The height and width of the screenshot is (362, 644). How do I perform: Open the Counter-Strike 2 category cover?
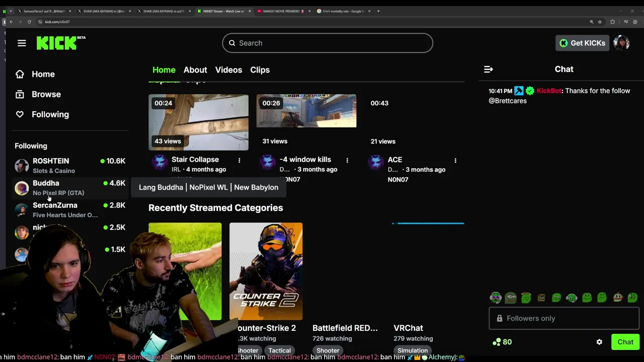click(x=266, y=271)
